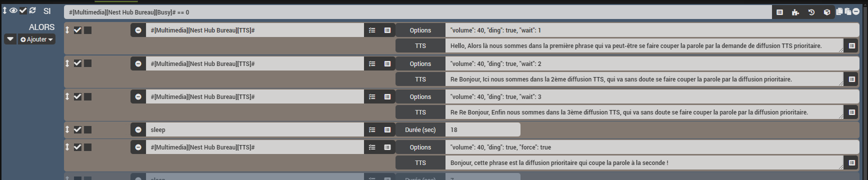Open history icon in the SI condition bar

click(x=811, y=12)
